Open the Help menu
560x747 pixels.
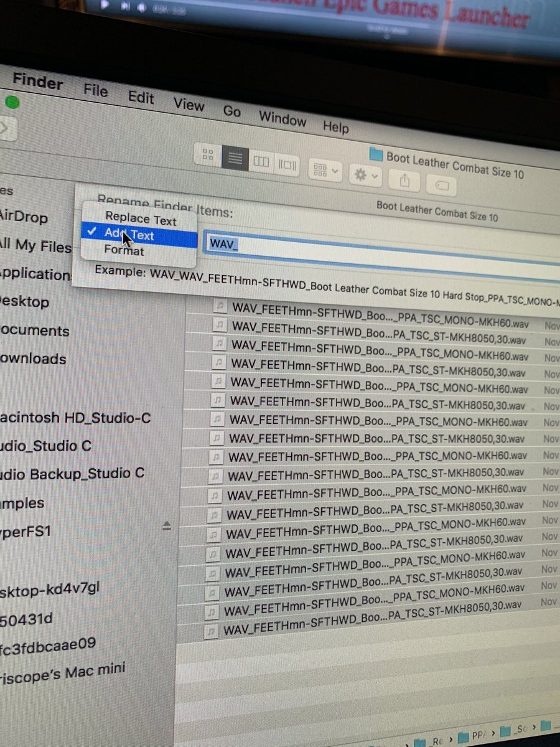coord(336,126)
